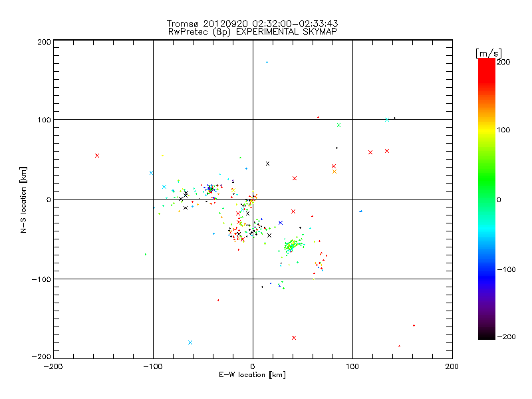The image size is (532, 399).
Task: Click the y-axis tick label '200'
Action: click(x=44, y=42)
